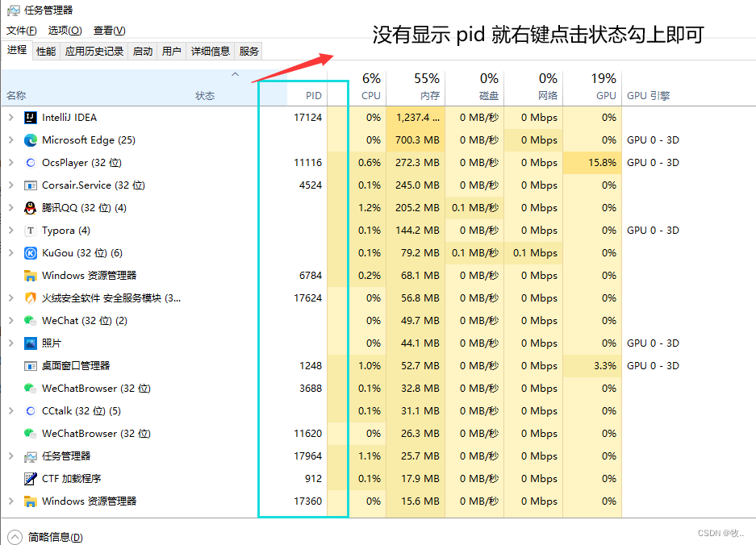The width and height of the screenshot is (756, 545).
Task: Expand the Typora (4) group
Action: (11, 231)
